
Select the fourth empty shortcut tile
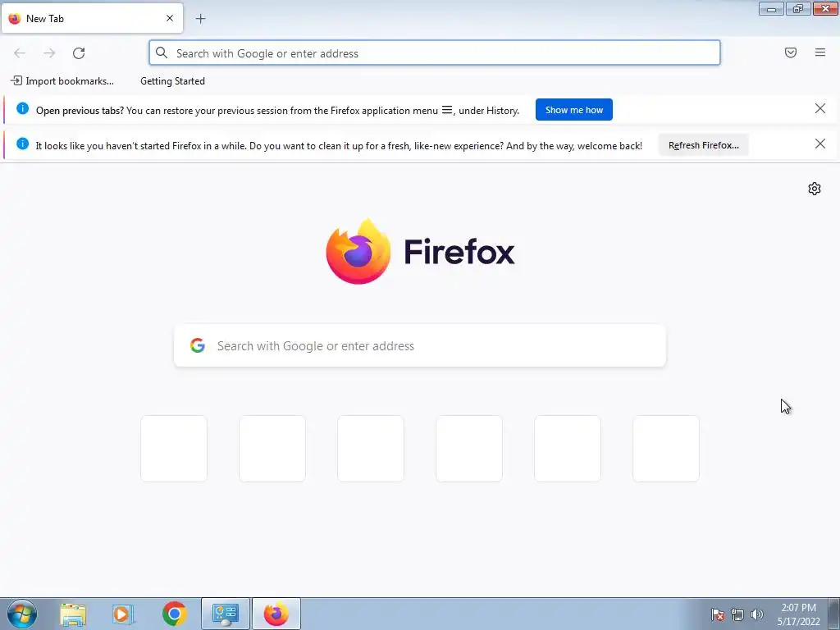tap(469, 449)
